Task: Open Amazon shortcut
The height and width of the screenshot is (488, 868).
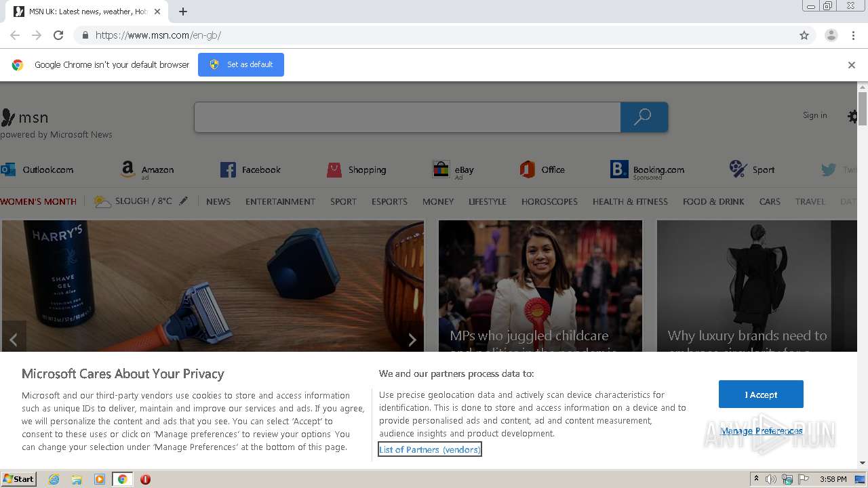Action: click(x=147, y=169)
